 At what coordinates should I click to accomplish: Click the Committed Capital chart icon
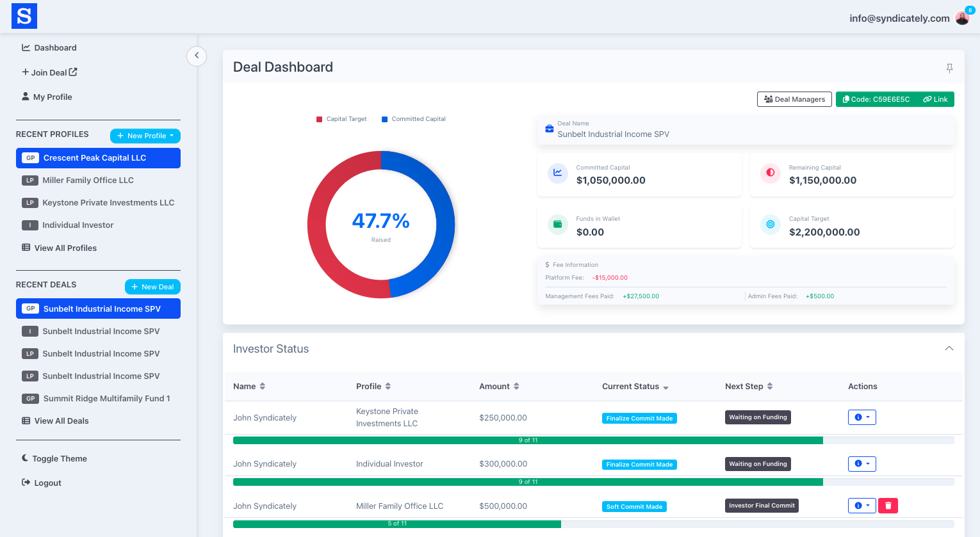click(558, 173)
